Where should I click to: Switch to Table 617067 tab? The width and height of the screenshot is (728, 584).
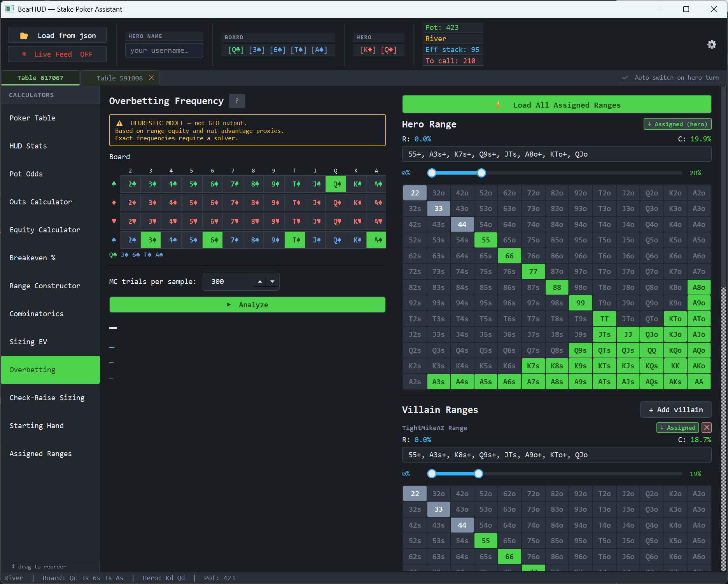pyautogui.click(x=40, y=78)
